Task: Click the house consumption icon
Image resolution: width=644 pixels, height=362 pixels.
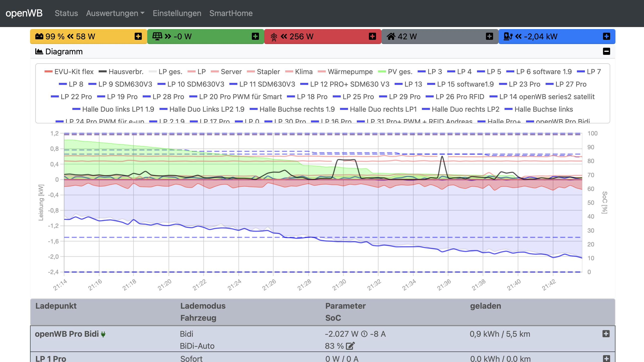Action: [x=391, y=37]
